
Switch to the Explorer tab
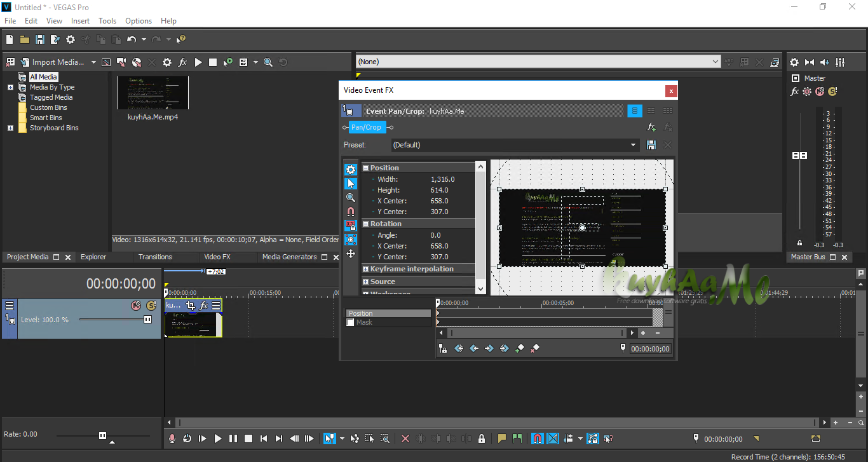coord(93,257)
